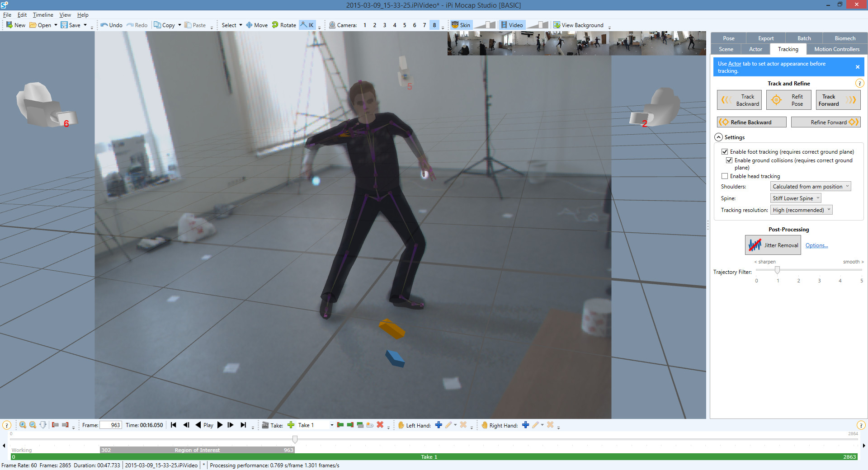Adjust the Trajectory Filter slider
Image resolution: width=868 pixels, height=470 pixels.
(x=777, y=270)
